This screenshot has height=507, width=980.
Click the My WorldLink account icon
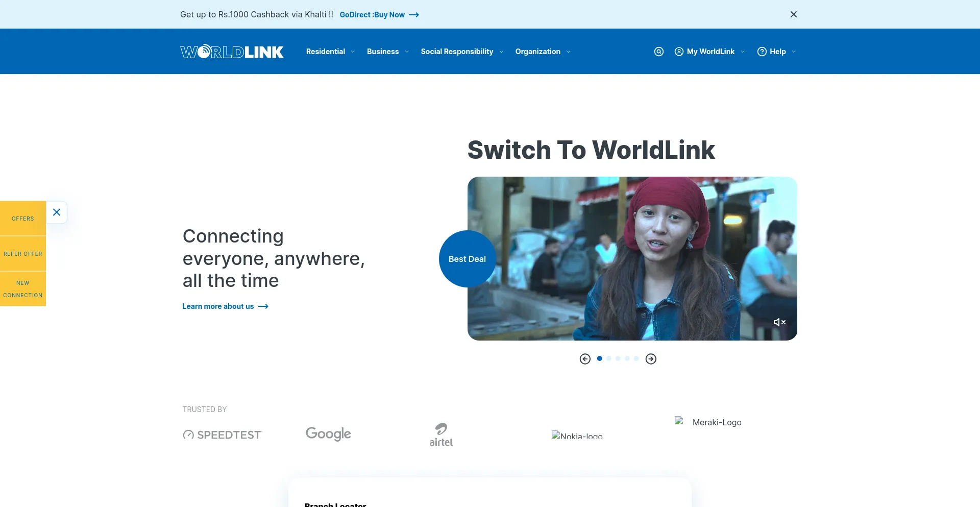(679, 51)
